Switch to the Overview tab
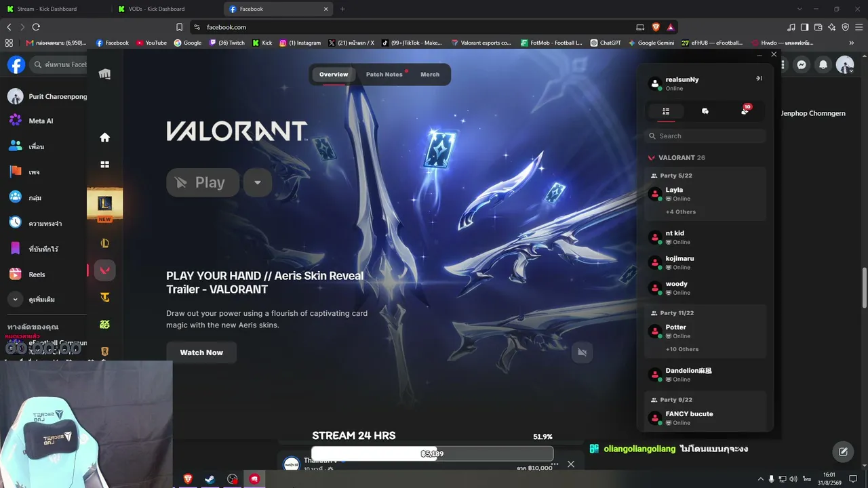 pos(334,75)
